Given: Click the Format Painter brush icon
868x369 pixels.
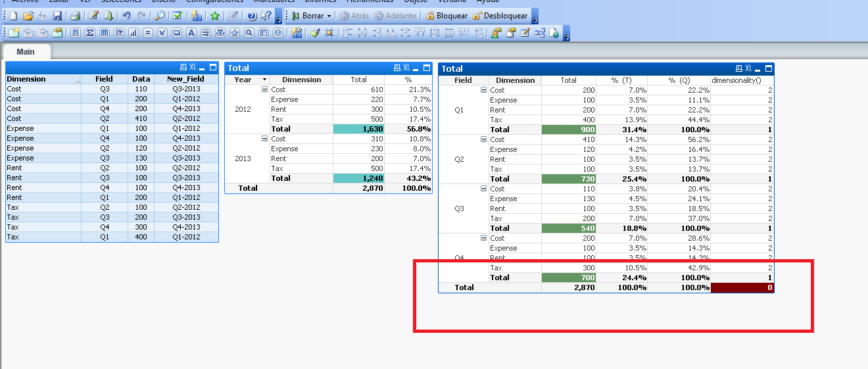Looking at the screenshot, I should pos(315,33).
